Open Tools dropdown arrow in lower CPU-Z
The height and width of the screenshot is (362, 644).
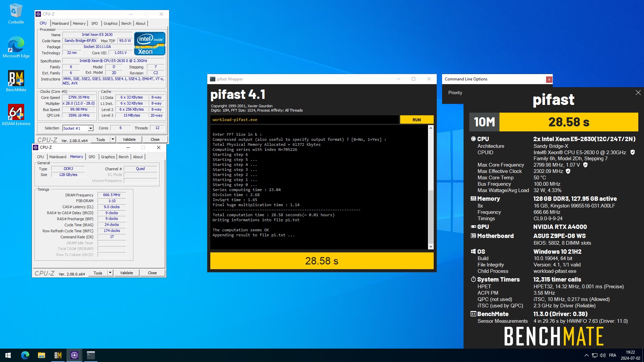(x=110, y=273)
